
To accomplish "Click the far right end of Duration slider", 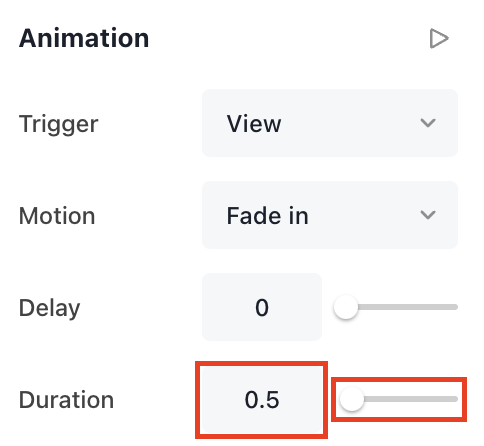I will point(455,399).
